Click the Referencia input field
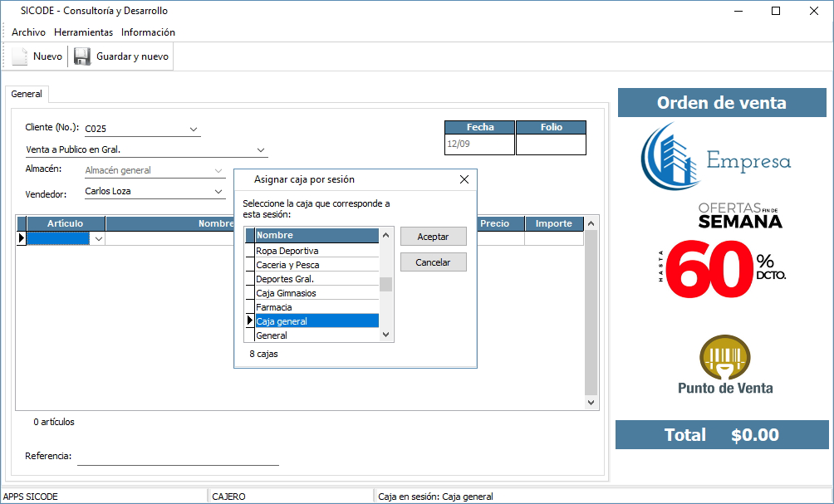This screenshot has width=834, height=504. point(178,456)
